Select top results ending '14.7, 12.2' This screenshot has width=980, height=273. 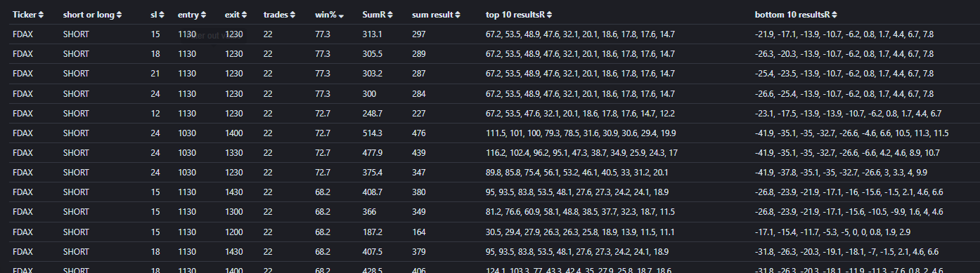[x=581, y=113]
